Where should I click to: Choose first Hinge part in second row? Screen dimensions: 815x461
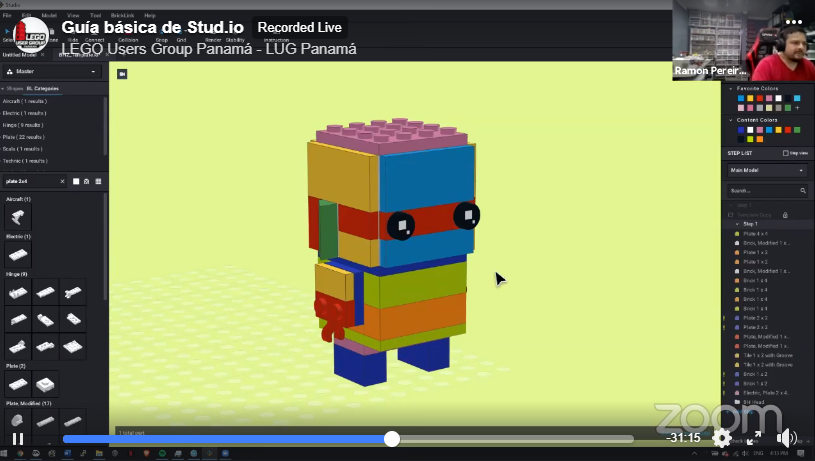[18, 319]
